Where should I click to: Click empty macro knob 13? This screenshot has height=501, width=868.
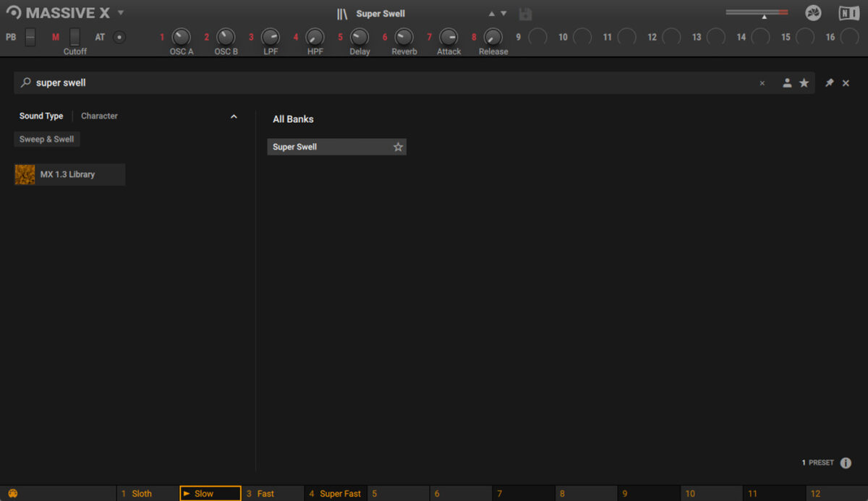[716, 37]
